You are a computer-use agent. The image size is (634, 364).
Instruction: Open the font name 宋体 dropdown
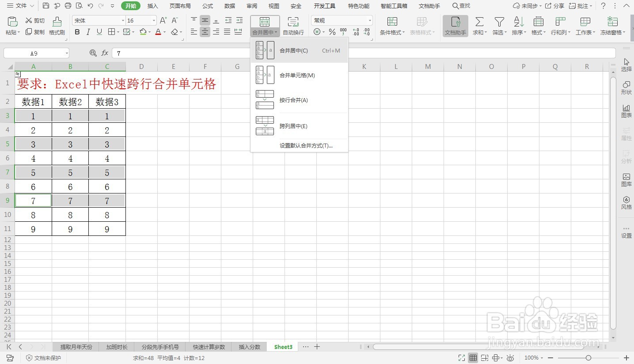tap(123, 21)
